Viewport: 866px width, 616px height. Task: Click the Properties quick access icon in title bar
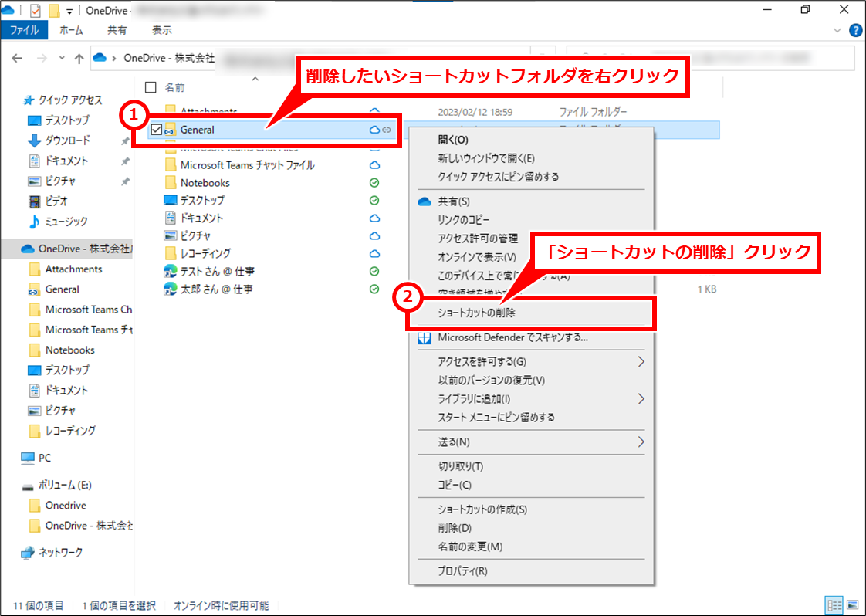(35, 11)
